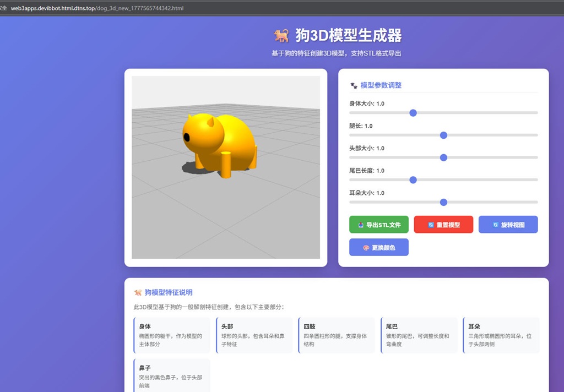
Task: Click the browser address bar URL
Action: pyautogui.click(x=97, y=8)
